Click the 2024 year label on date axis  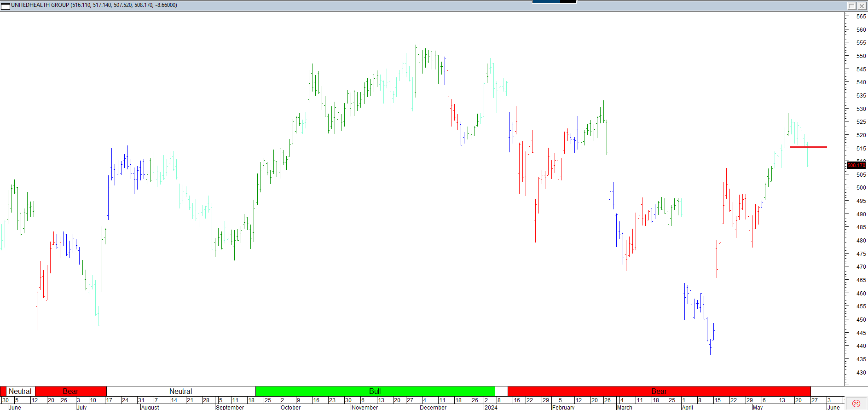pos(491,407)
